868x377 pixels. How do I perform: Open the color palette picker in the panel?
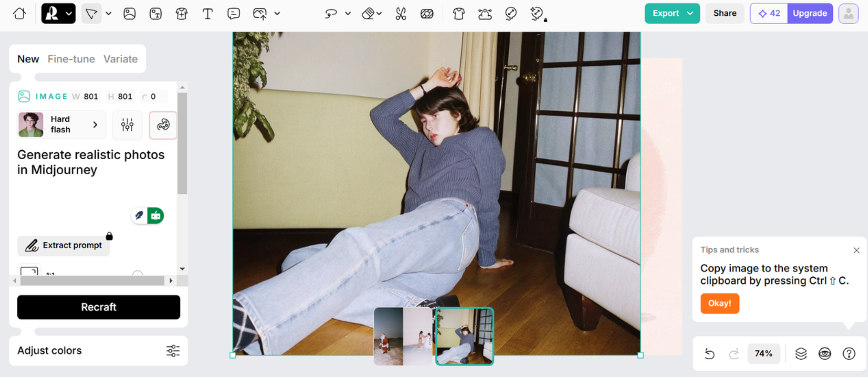coord(162,125)
